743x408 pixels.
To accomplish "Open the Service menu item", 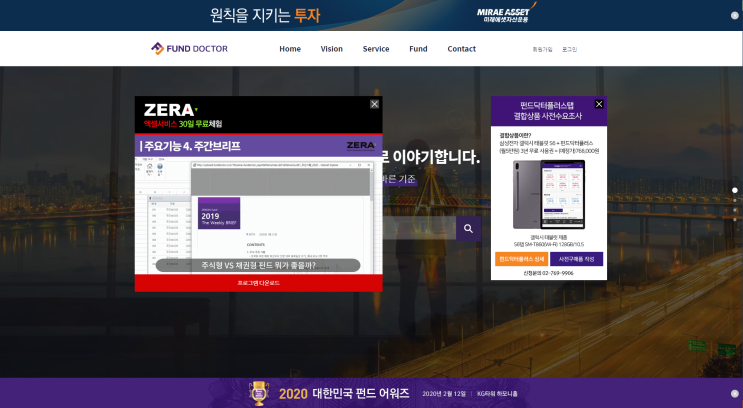I will pyautogui.click(x=376, y=49).
